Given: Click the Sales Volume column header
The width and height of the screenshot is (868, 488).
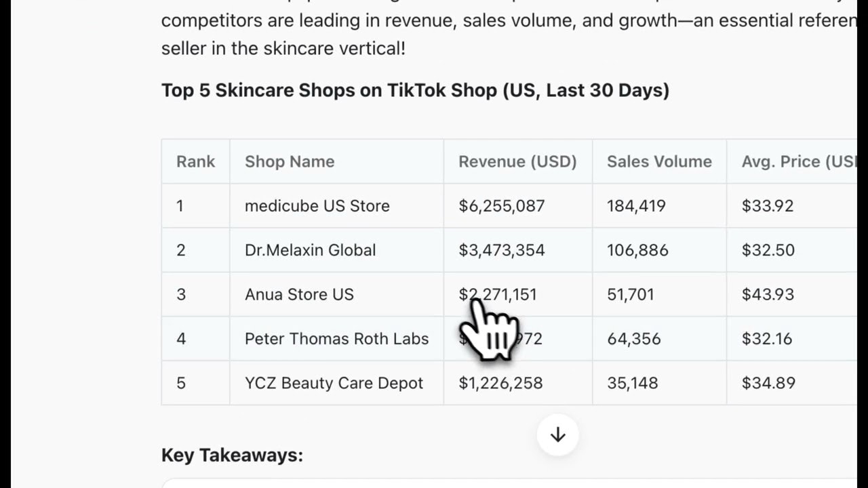Looking at the screenshot, I should point(659,161).
